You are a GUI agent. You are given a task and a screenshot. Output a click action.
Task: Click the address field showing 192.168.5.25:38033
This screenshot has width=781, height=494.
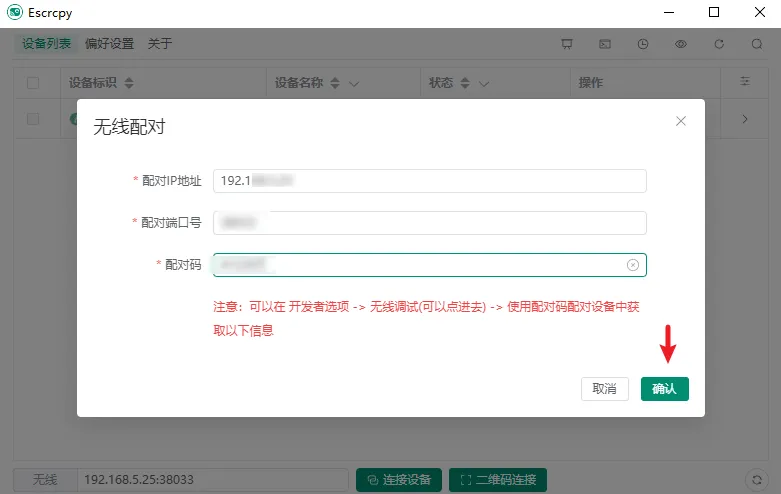213,480
